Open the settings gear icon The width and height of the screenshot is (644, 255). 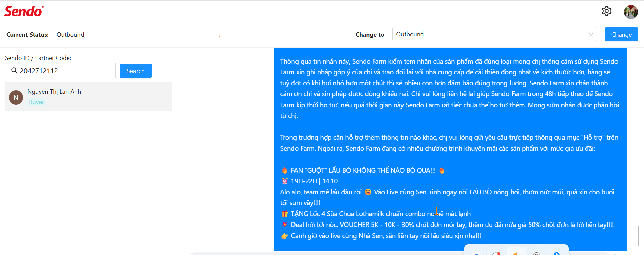pyautogui.click(x=606, y=11)
